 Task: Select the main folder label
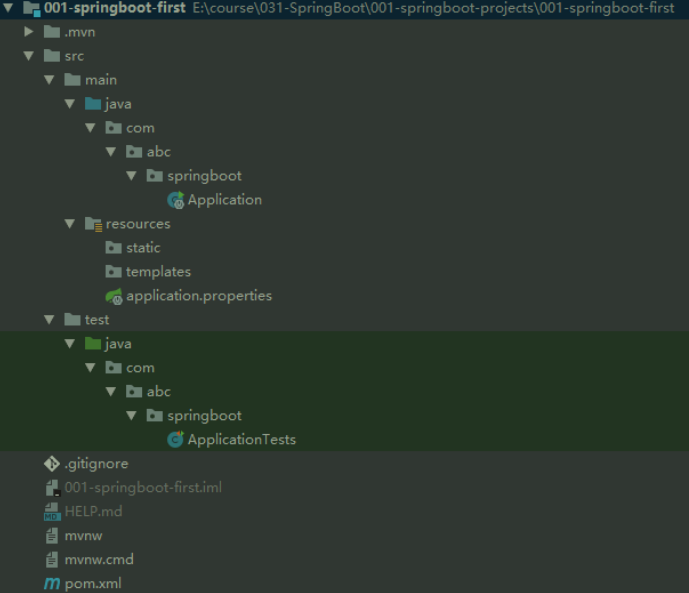coord(101,80)
